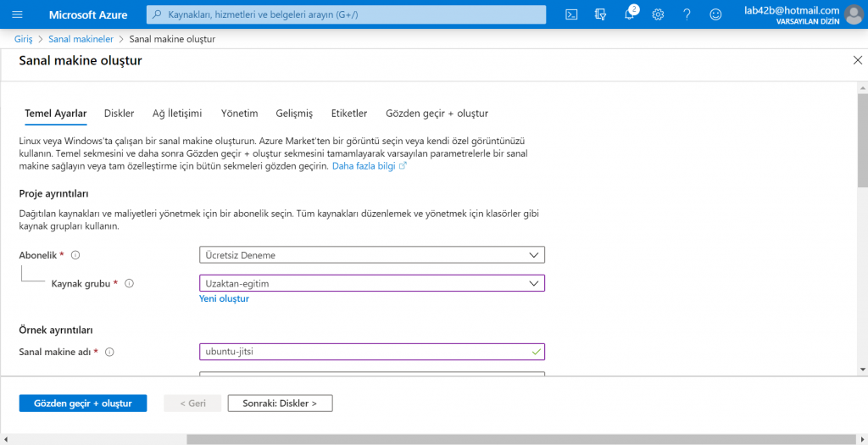Open Cloud Shell from the top bar
The image size is (868, 445).
(572, 14)
